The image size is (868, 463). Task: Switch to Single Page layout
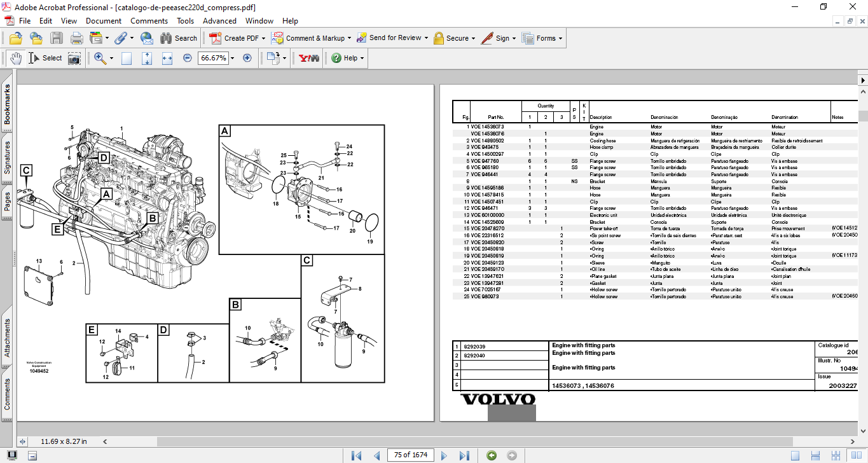coord(795,455)
